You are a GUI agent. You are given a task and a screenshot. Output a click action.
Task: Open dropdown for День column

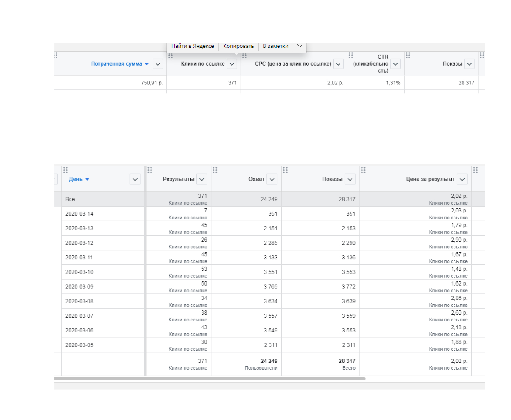(135, 179)
